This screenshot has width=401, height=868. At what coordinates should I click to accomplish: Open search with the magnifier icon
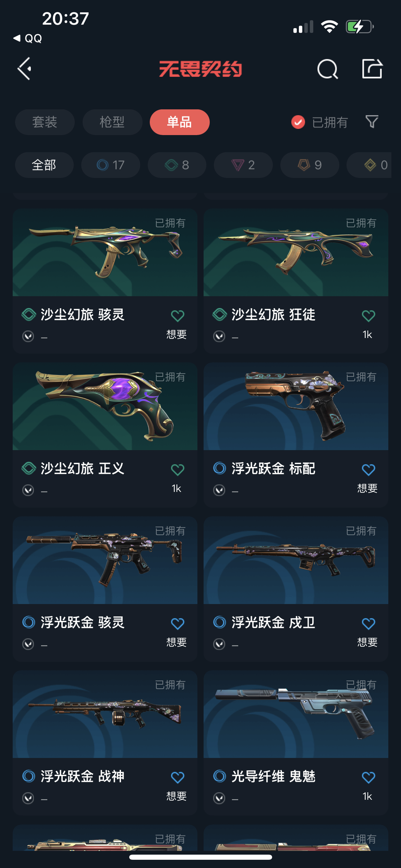(x=327, y=69)
